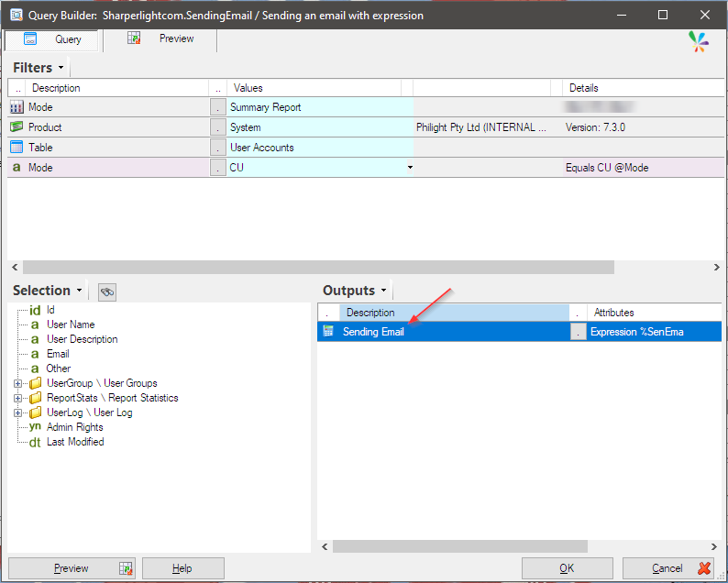
Task: Open the Outputs dropdown menu arrow
Action: [383, 291]
